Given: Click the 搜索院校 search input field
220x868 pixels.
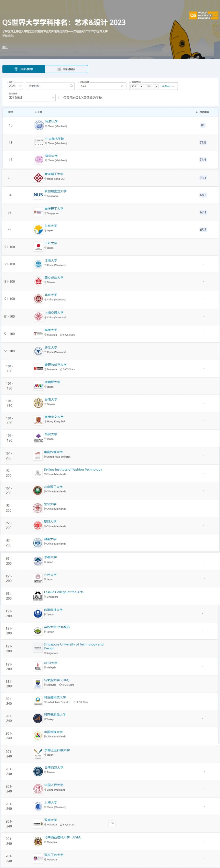Looking at the screenshot, I should (x=48, y=86).
